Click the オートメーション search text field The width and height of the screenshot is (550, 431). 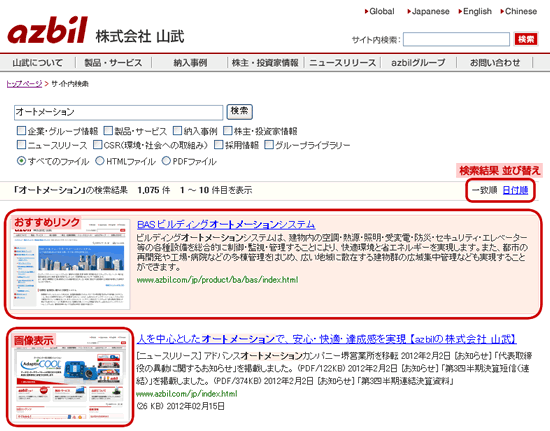[x=119, y=112]
